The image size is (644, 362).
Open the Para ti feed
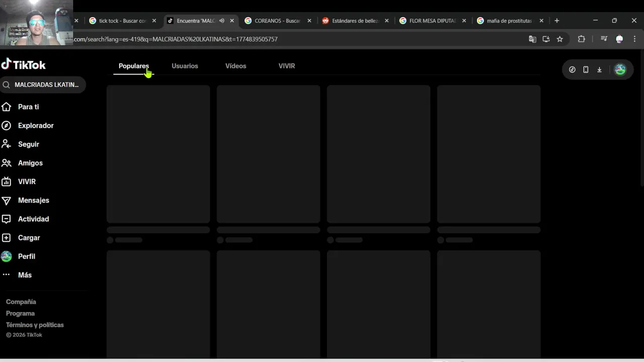pos(28,107)
